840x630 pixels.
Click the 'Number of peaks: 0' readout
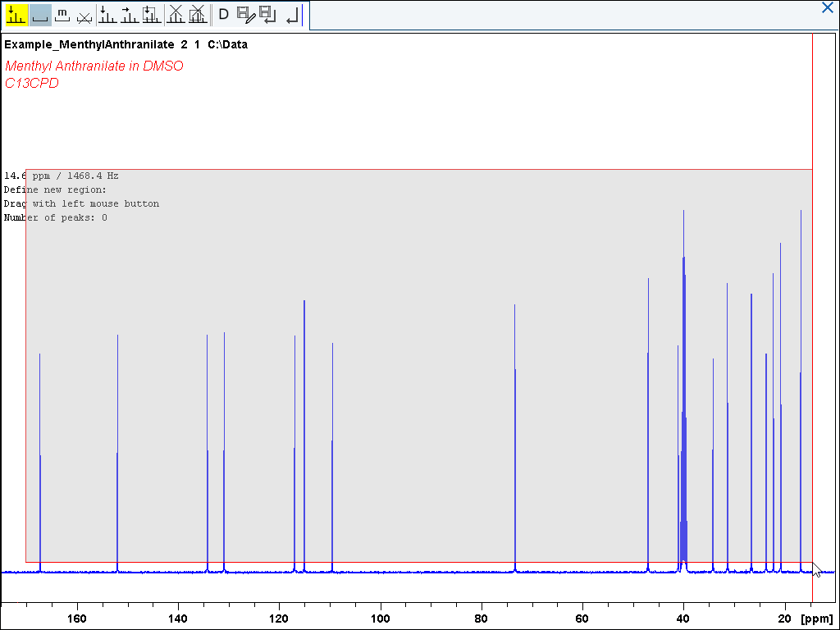tap(56, 217)
